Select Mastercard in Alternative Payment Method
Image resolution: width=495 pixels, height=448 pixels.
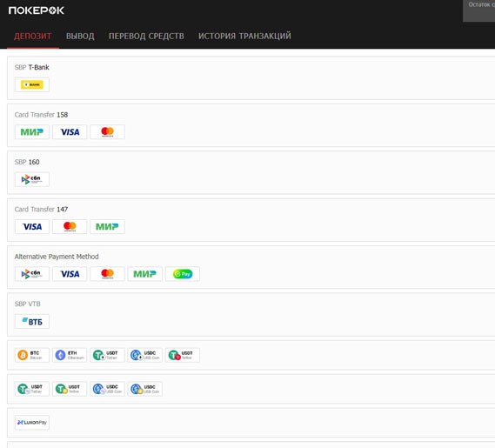point(107,274)
